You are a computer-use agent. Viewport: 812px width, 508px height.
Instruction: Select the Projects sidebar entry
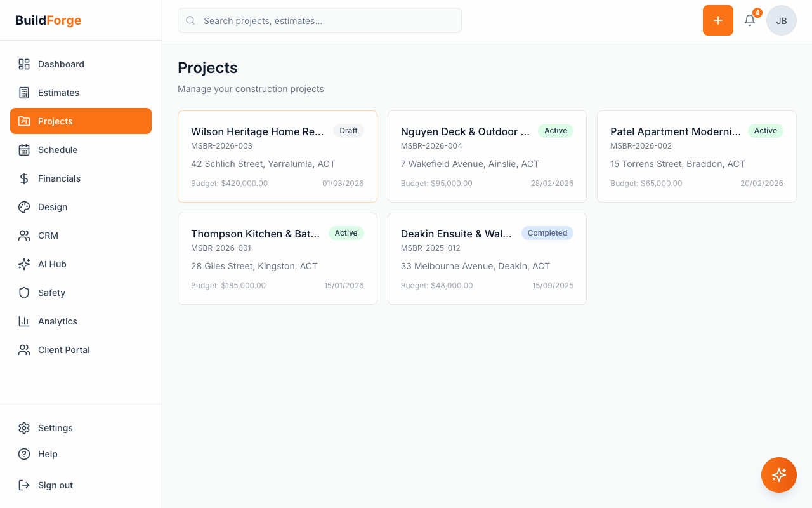pos(55,121)
